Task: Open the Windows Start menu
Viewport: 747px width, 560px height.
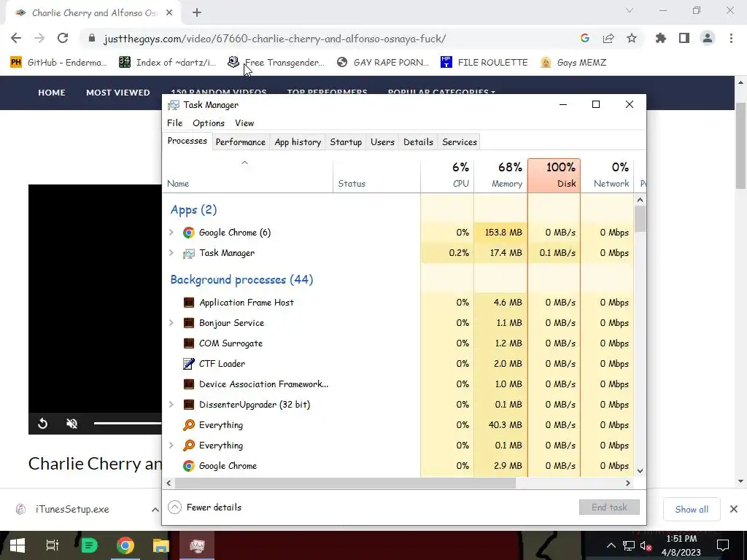Action: (18, 545)
